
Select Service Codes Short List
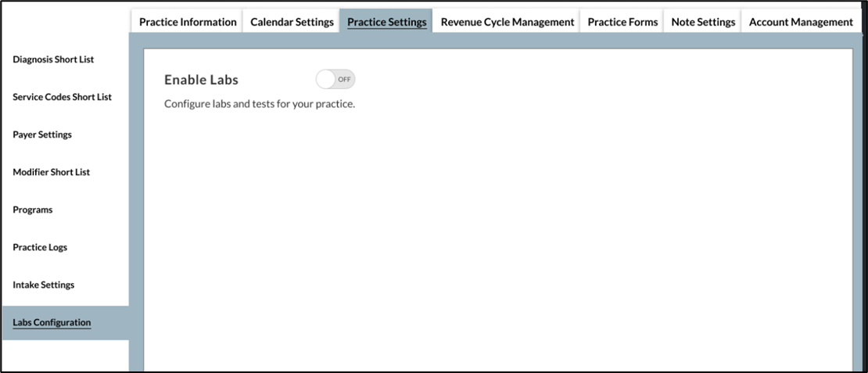pyautogui.click(x=63, y=97)
